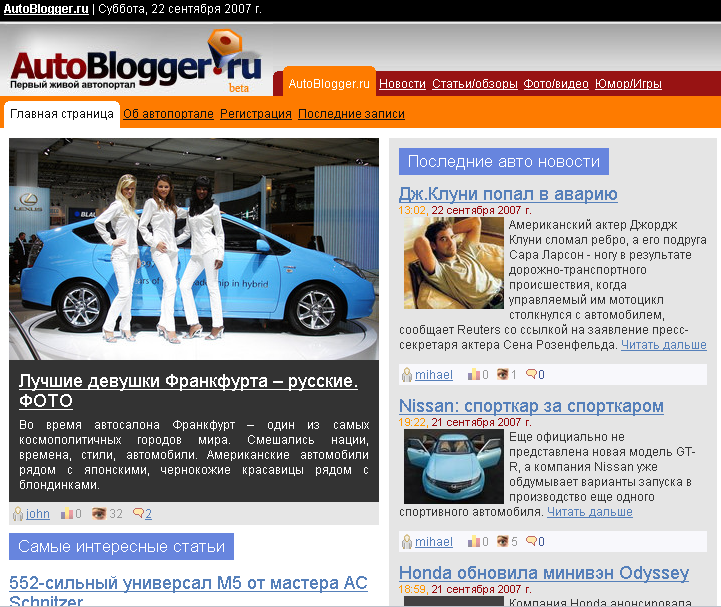Click the AutoBlogger.ru logo image

tap(136, 61)
